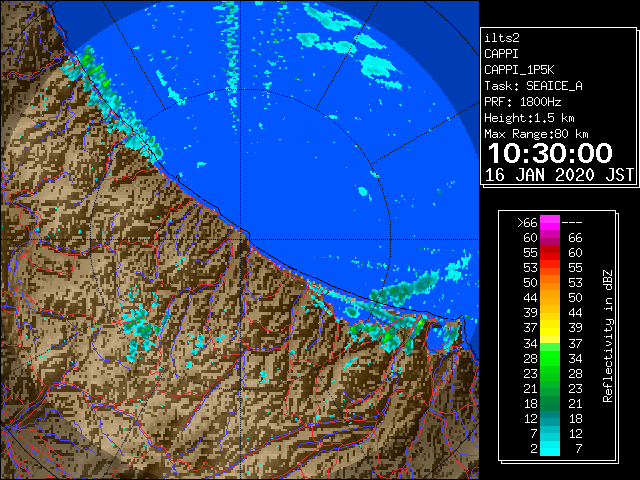Click the 'ilts2' radar site label
640x480 pixels.
(x=502, y=38)
